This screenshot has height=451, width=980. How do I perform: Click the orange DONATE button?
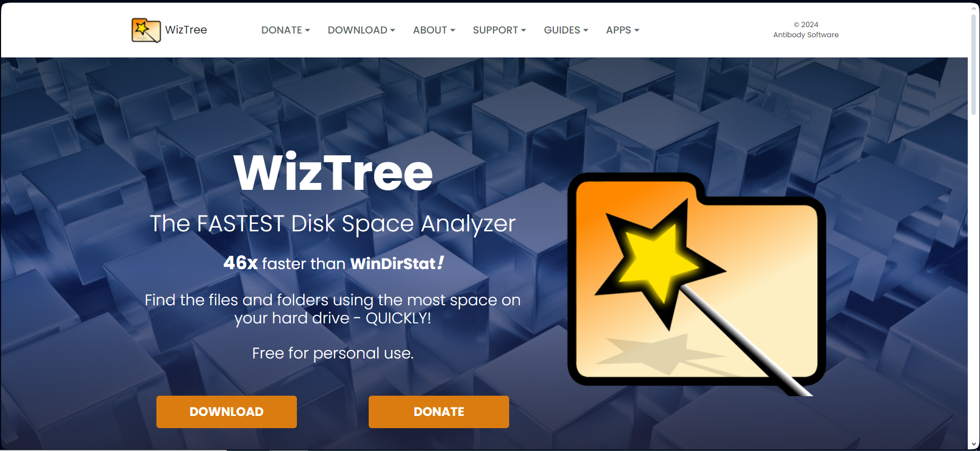coord(439,412)
